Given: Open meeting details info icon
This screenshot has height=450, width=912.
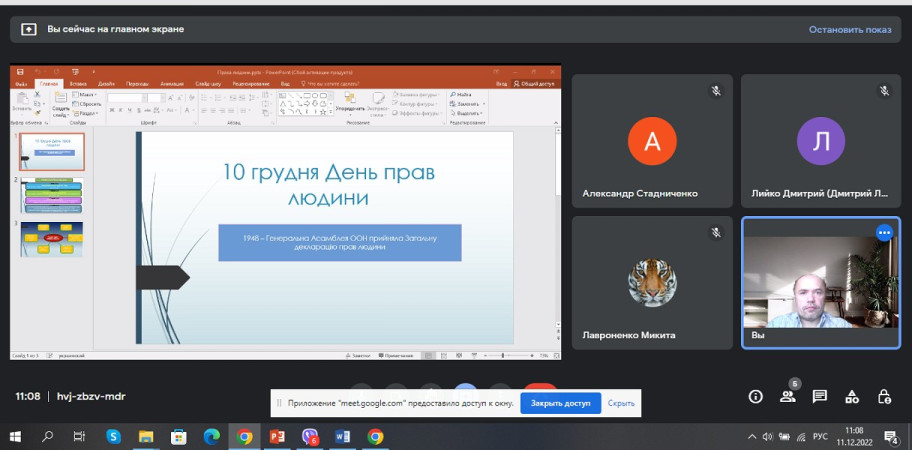Looking at the screenshot, I should coord(756,397).
